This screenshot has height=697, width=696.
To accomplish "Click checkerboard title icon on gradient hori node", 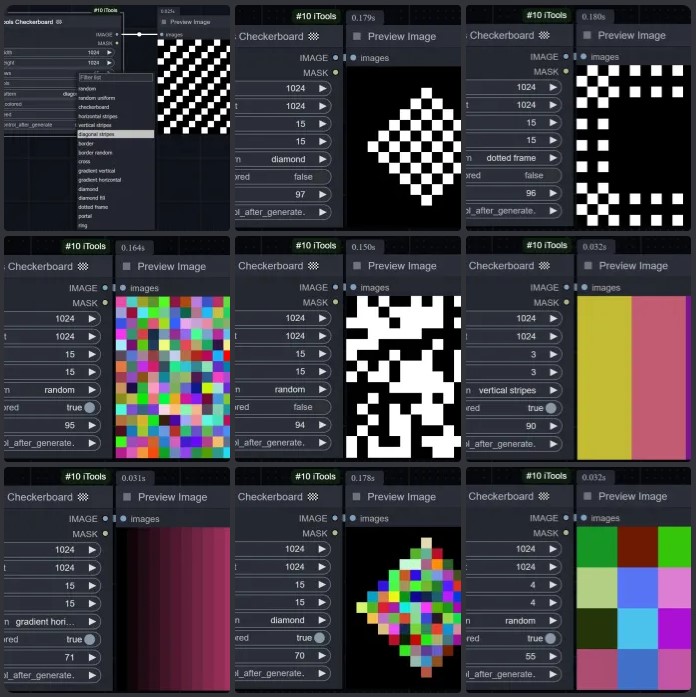I will tap(83, 497).
